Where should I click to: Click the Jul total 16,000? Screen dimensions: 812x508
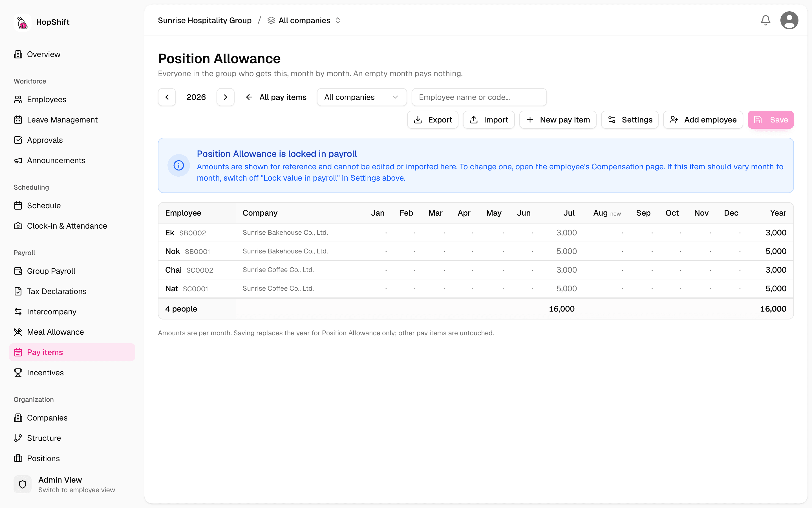point(562,309)
